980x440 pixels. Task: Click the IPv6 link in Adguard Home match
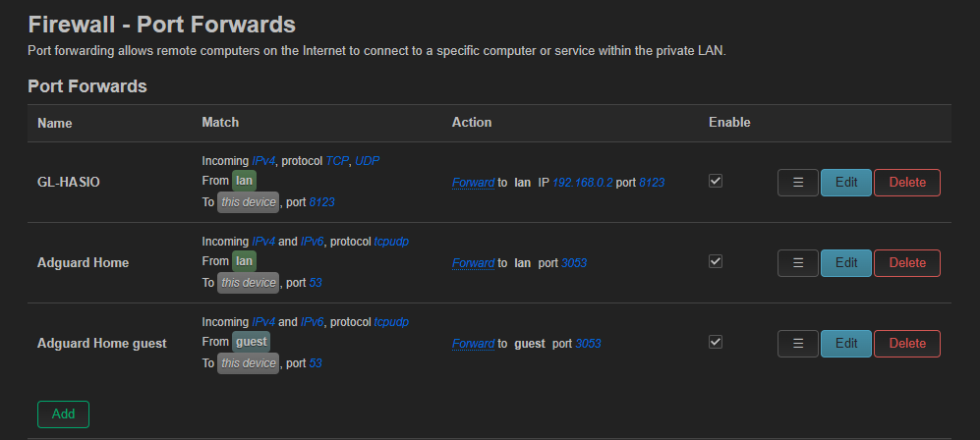point(312,242)
